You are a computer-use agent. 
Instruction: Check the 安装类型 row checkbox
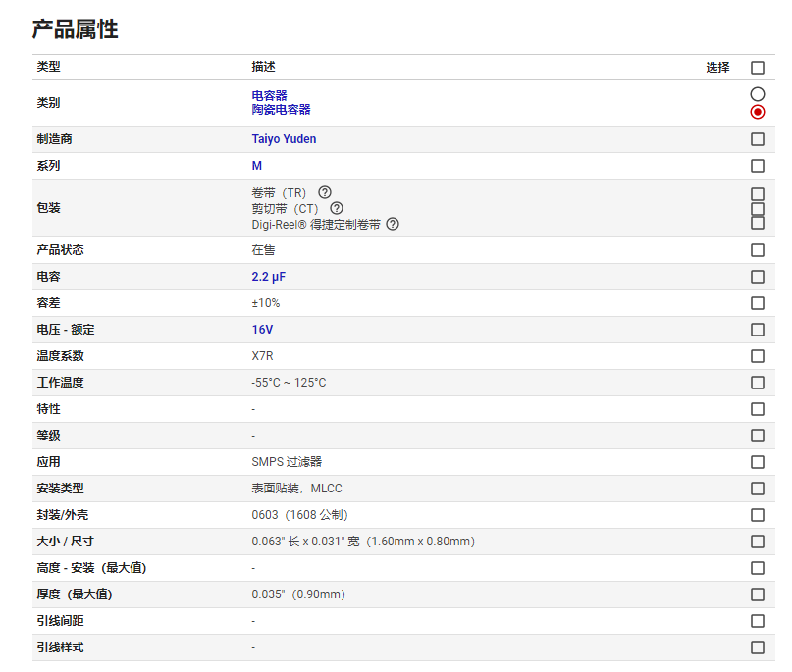(x=757, y=489)
